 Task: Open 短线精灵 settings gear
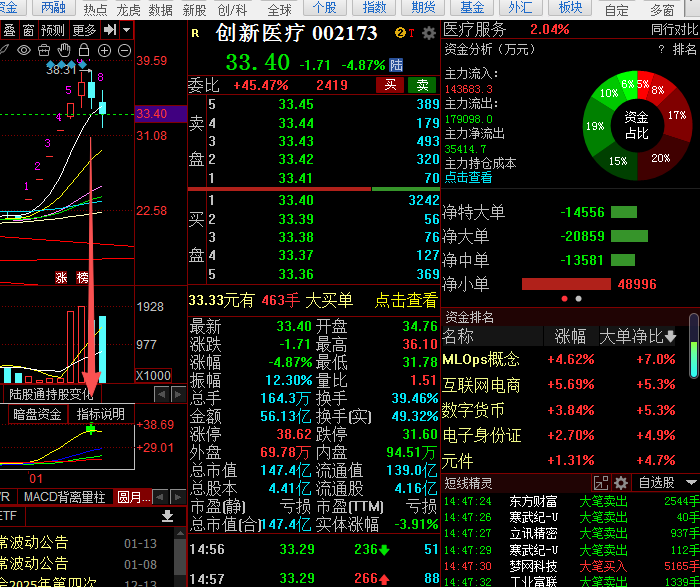(621, 483)
